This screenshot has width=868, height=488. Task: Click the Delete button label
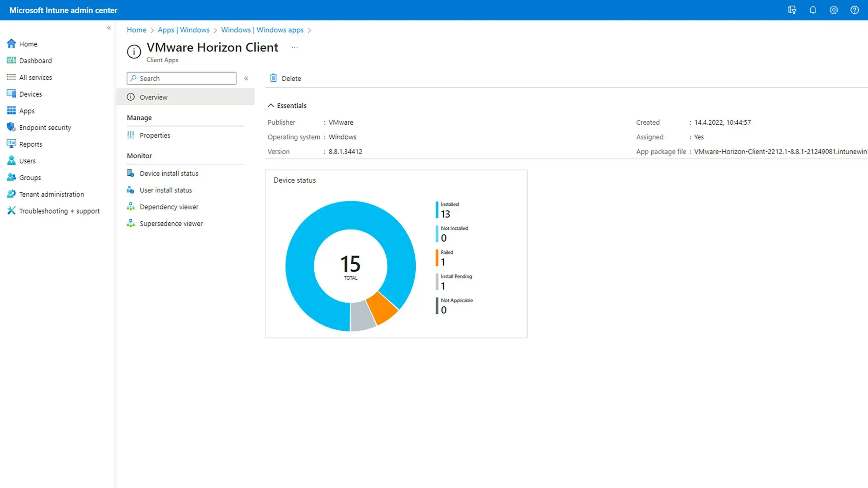click(291, 78)
